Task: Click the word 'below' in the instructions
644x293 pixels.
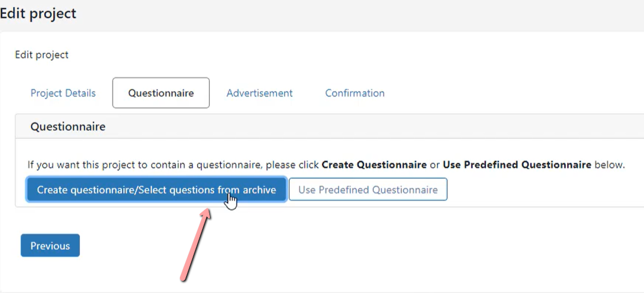Action: click(608, 165)
